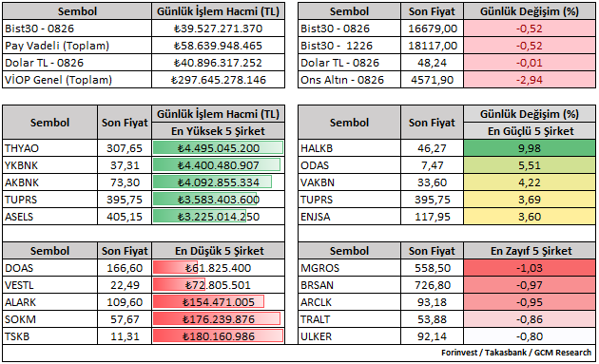Click the ULKER symbol cell
The image size is (599, 364).
click(349, 336)
